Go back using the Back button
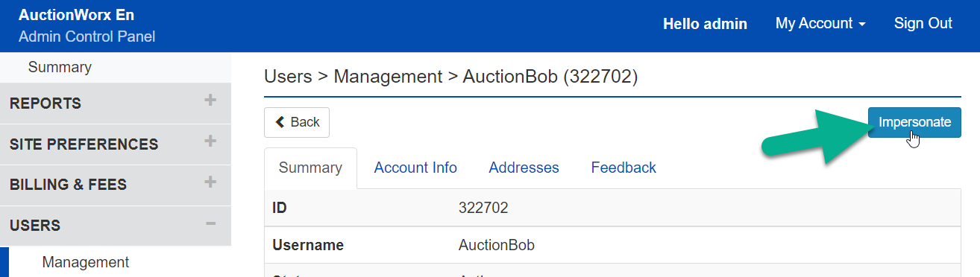980x277 pixels. 297,122
